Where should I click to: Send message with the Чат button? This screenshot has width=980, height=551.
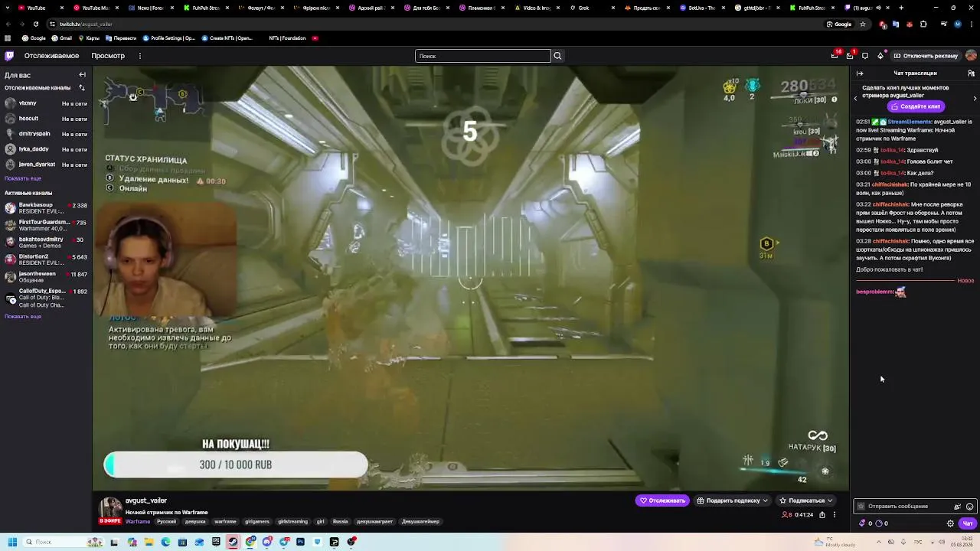point(968,523)
